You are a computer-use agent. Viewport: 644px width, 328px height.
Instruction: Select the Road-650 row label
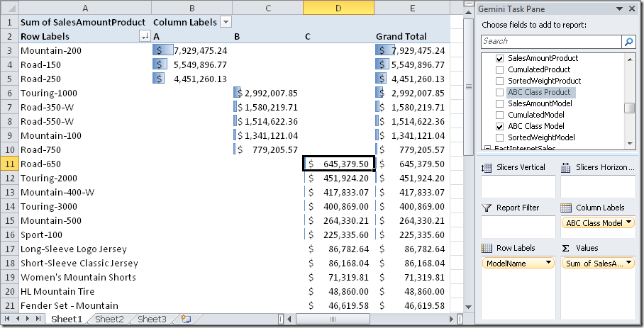pos(85,164)
